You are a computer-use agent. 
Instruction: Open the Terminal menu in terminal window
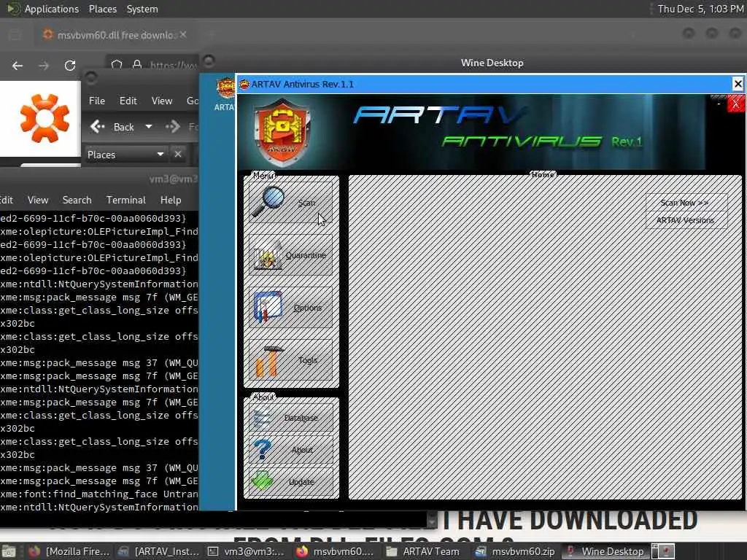(x=125, y=200)
